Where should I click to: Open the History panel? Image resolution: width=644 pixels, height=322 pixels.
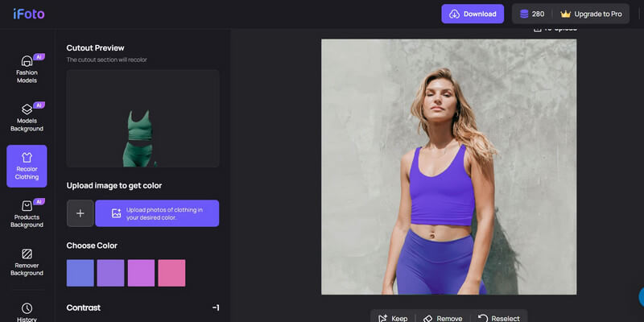click(x=27, y=312)
